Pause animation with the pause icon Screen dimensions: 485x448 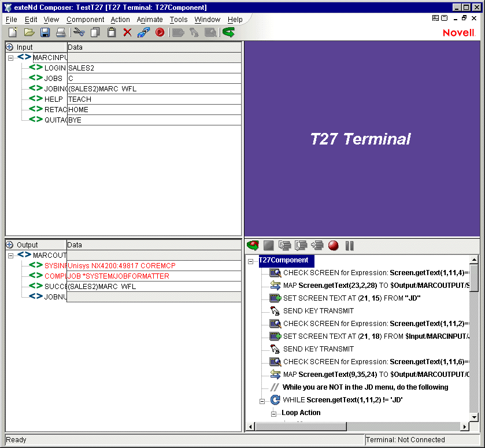(350, 246)
